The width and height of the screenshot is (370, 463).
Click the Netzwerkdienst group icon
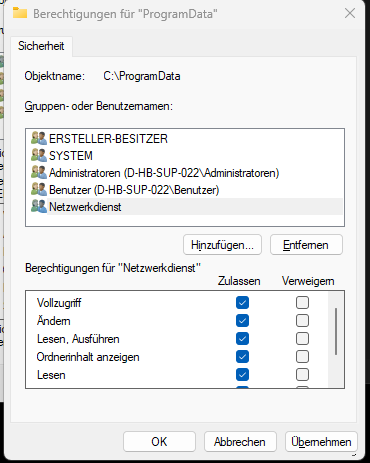[39, 206]
